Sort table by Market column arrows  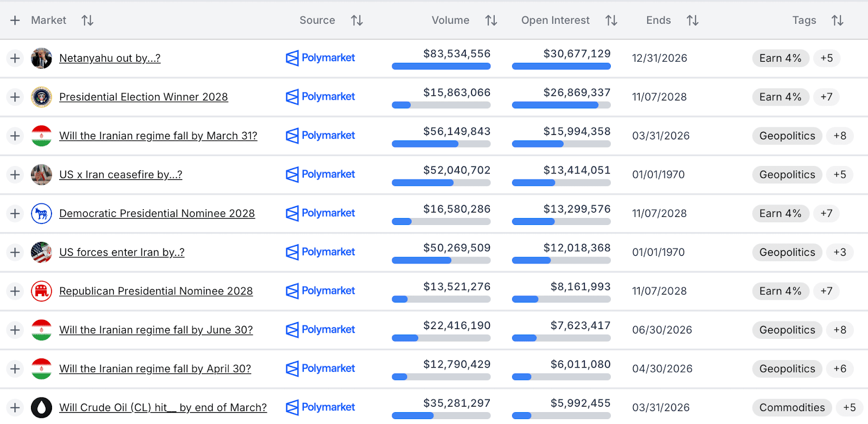pyautogui.click(x=87, y=21)
